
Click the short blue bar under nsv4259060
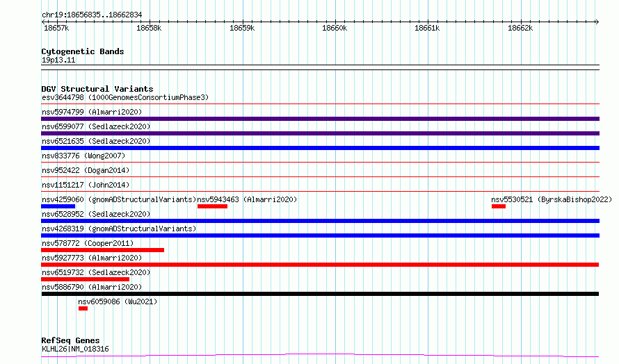58,206
